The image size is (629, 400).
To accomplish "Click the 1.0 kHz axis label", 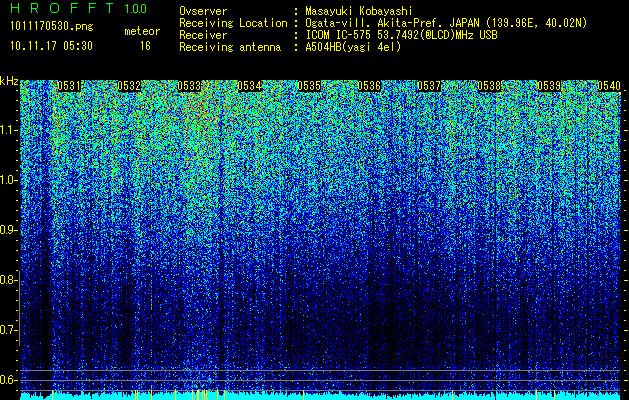I will [x=8, y=180].
